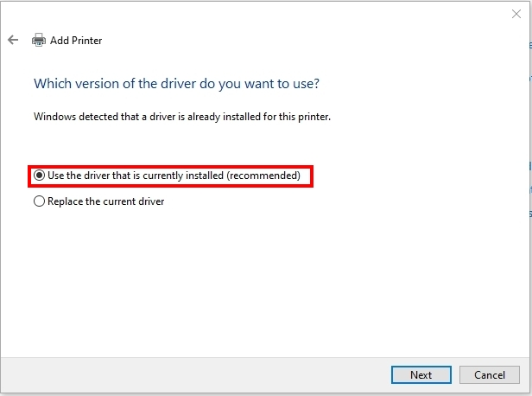Click the empty white area below the radio options

pyautogui.click(x=264, y=282)
